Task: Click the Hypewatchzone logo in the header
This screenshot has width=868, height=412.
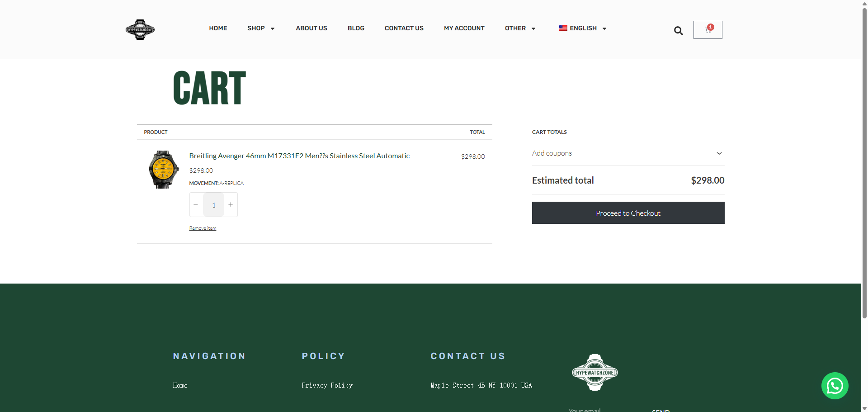Action: (x=140, y=29)
